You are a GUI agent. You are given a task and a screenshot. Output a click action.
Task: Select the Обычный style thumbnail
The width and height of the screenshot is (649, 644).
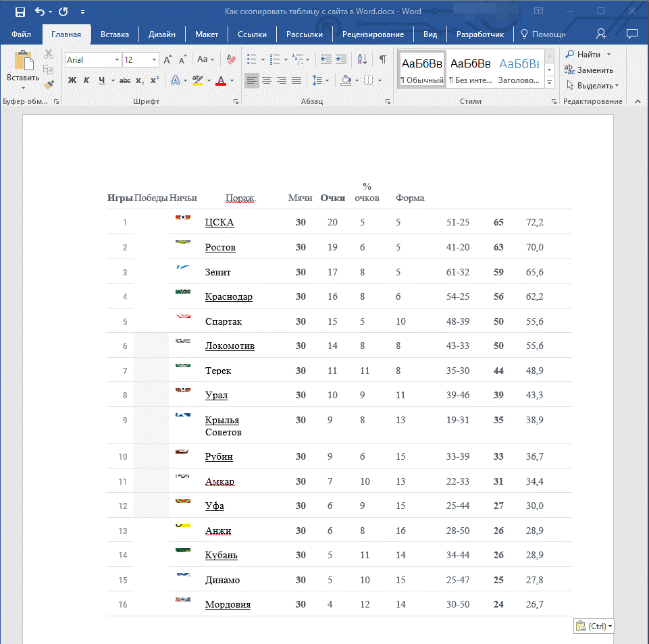422,70
